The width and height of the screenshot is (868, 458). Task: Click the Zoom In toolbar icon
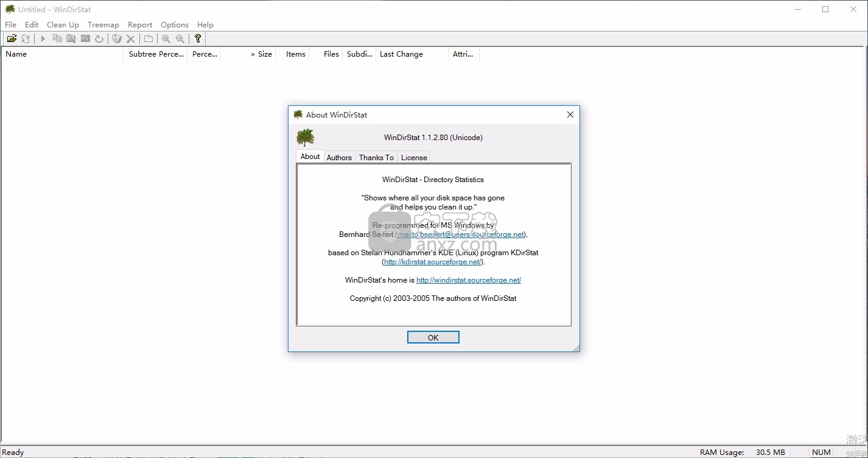(166, 38)
